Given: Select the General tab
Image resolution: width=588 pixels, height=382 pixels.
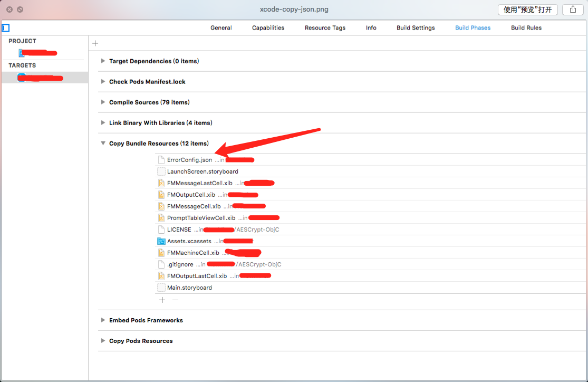Looking at the screenshot, I should tap(221, 28).
